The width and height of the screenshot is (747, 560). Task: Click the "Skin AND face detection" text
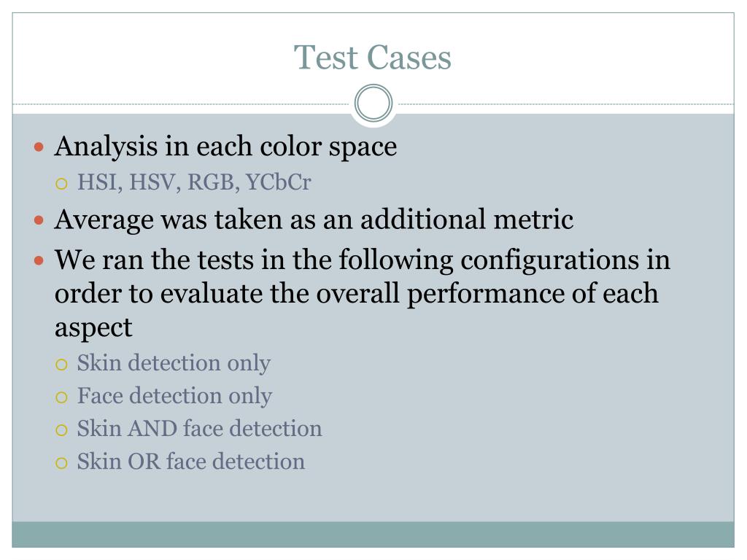click(200, 429)
